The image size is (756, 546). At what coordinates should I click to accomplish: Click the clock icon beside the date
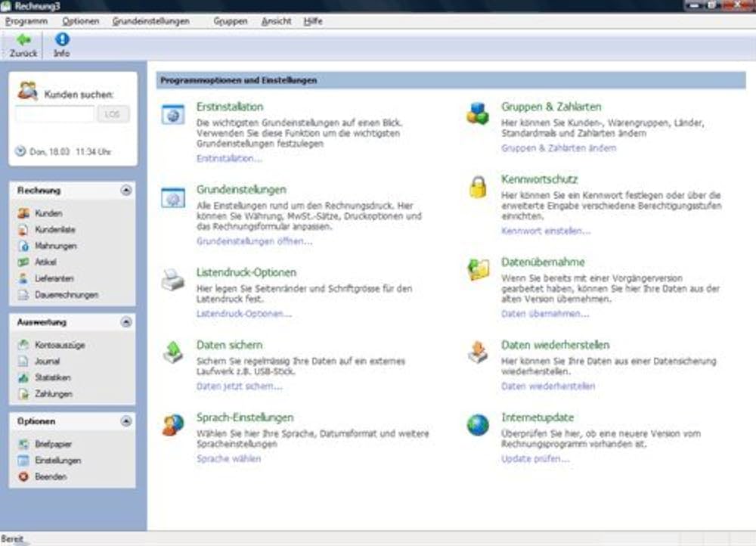(x=20, y=151)
